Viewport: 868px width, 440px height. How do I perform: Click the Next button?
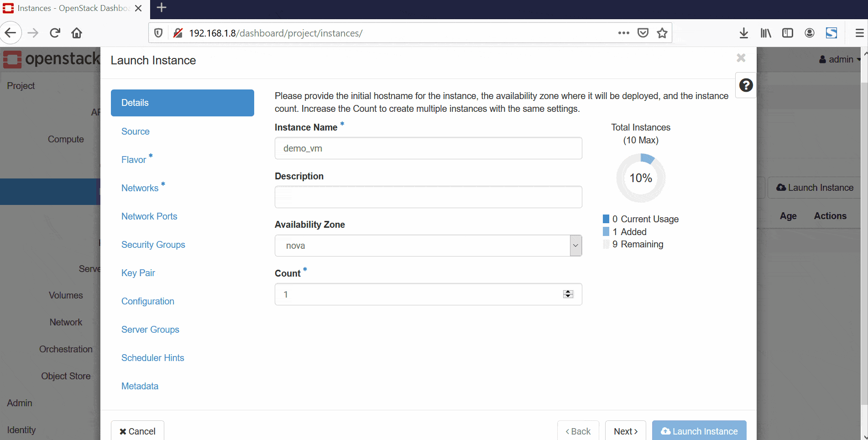pos(625,431)
